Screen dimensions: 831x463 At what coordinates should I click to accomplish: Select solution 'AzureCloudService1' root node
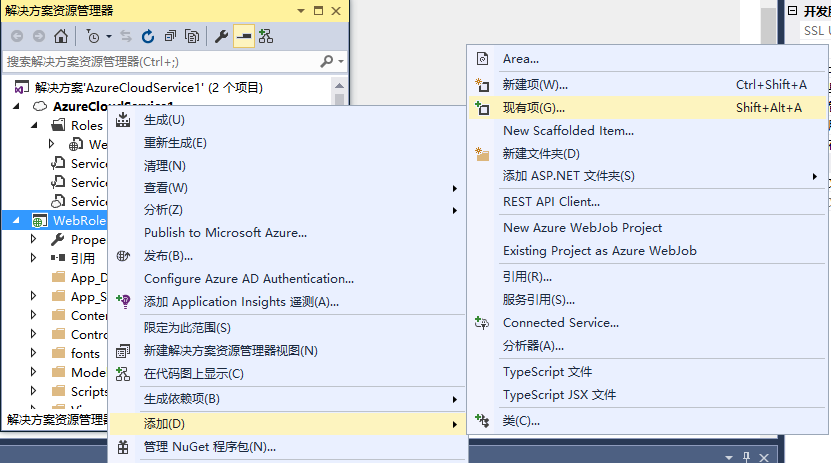[149, 87]
